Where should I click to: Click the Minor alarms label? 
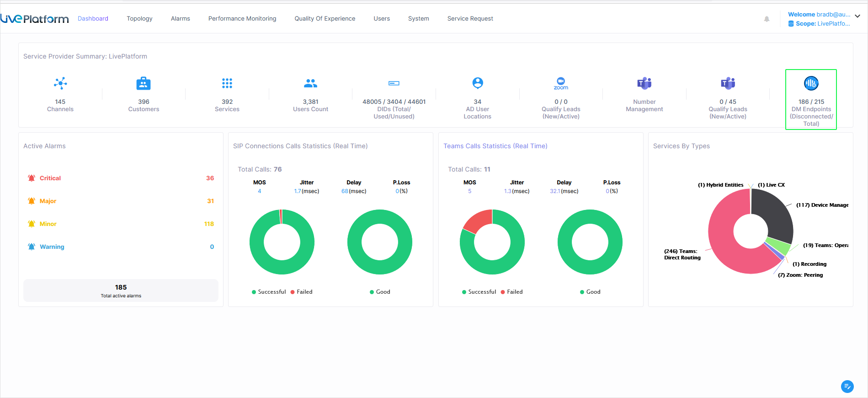[x=48, y=224]
